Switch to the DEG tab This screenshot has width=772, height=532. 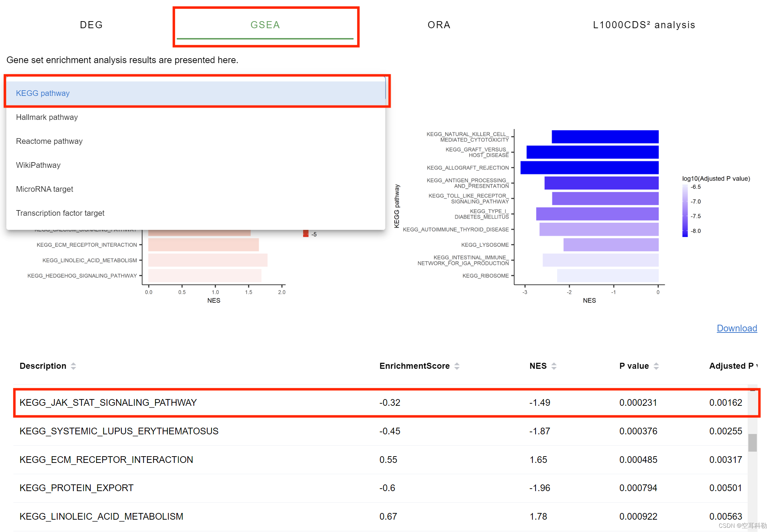91,25
